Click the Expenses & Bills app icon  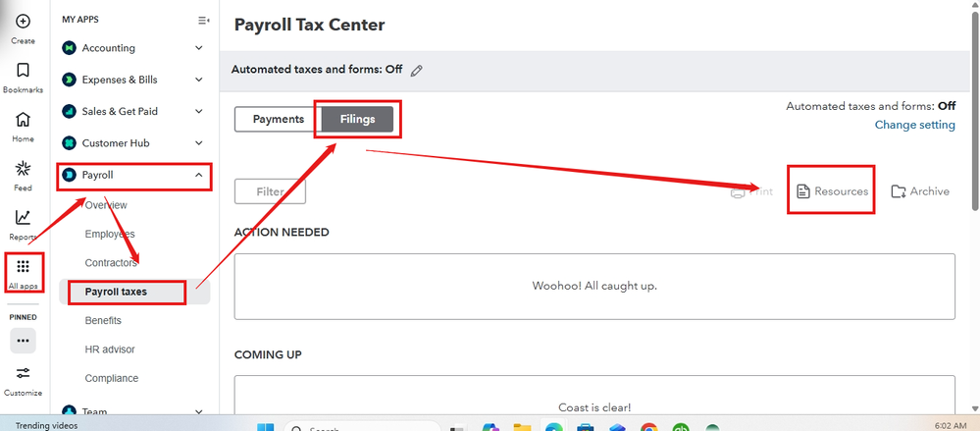(x=69, y=80)
